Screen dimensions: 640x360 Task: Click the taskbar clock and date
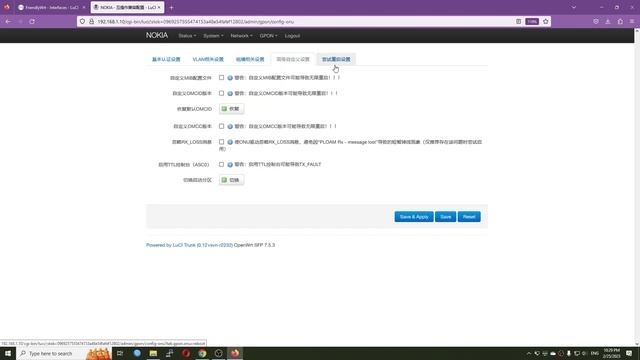[611, 353]
